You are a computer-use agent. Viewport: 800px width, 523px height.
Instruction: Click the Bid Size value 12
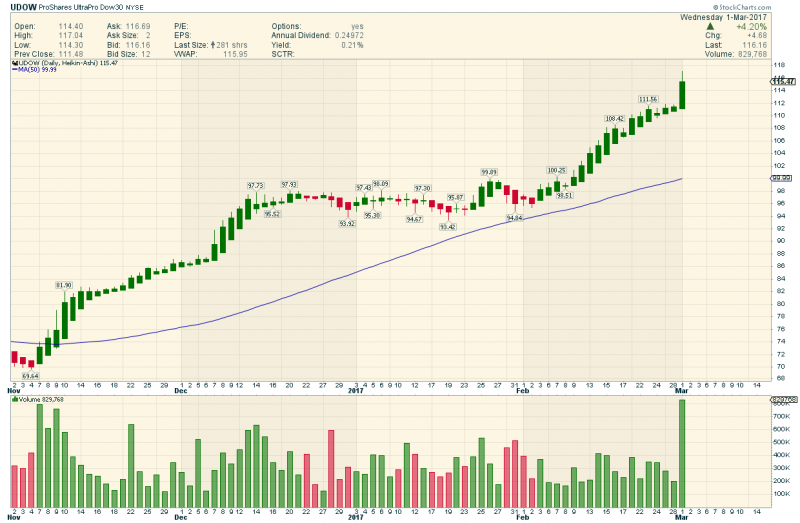pyautogui.click(x=146, y=54)
